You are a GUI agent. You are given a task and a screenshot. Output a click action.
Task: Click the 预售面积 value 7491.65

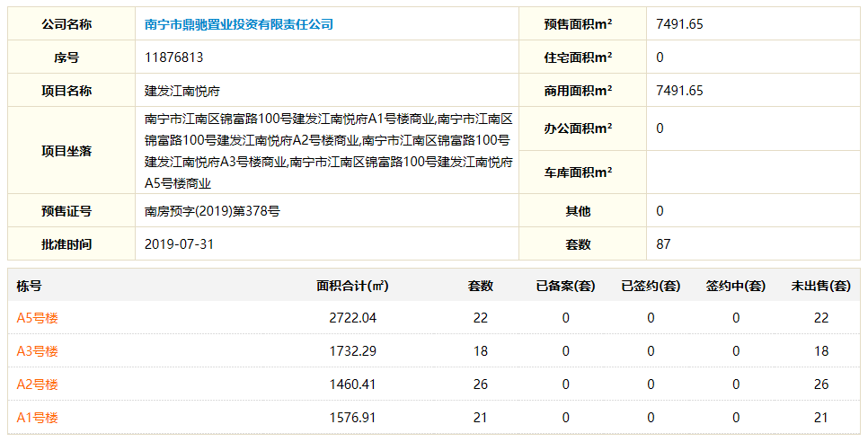[x=679, y=24]
